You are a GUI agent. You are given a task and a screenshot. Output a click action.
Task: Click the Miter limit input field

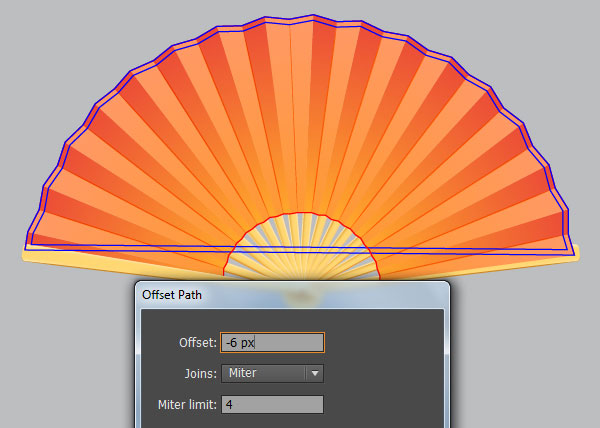(272, 404)
